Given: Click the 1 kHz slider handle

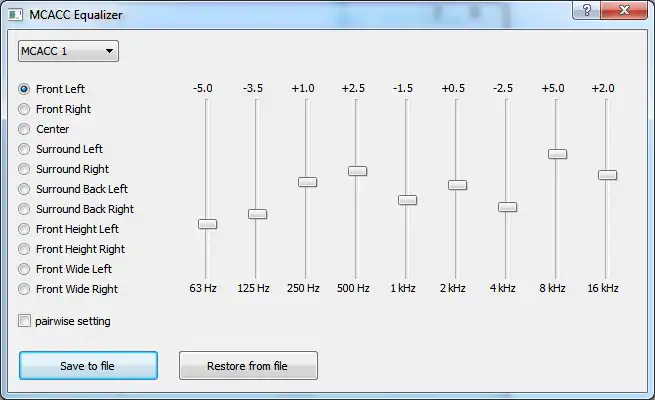Looking at the screenshot, I should tap(407, 200).
